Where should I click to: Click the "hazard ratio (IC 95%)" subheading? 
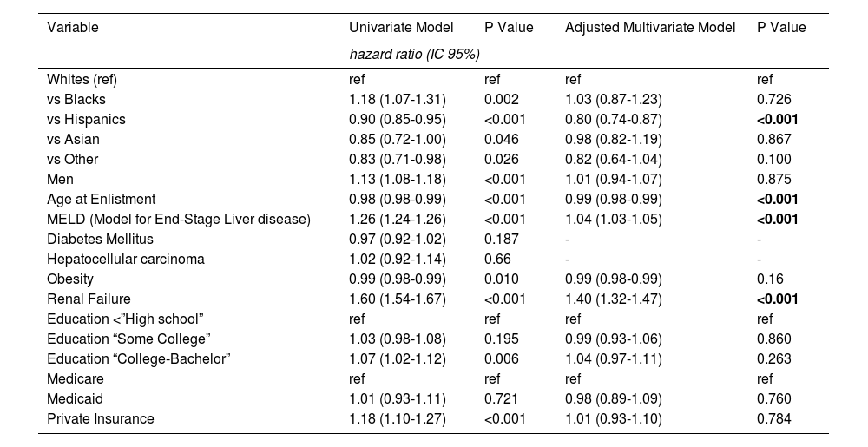pos(414,54)
